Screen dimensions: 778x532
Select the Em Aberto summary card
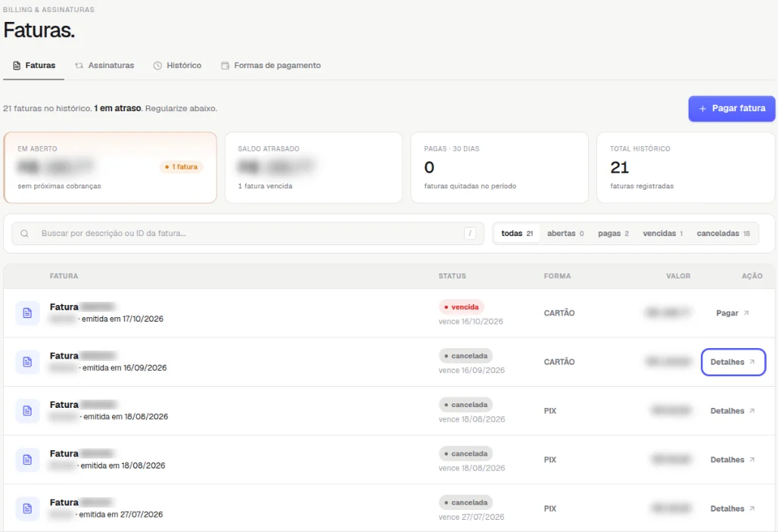tap(110, 167)
